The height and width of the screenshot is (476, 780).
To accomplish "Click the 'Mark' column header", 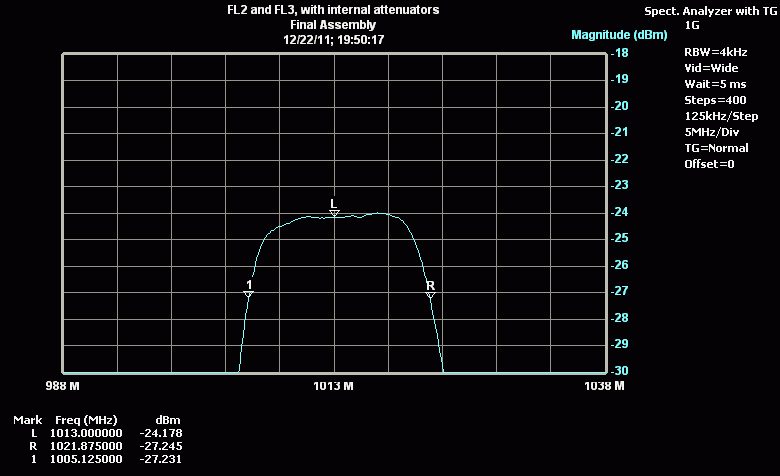I will (28, 420).
